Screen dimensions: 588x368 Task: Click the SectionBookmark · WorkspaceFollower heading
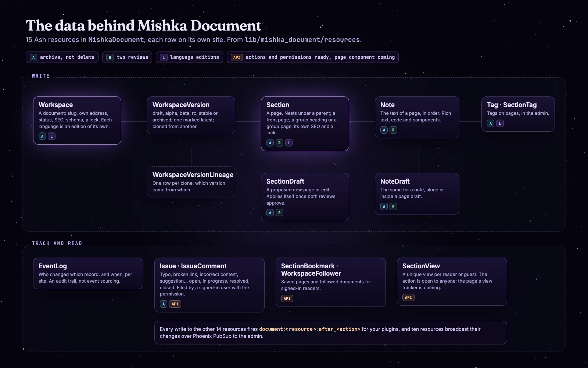pos(311,270)
